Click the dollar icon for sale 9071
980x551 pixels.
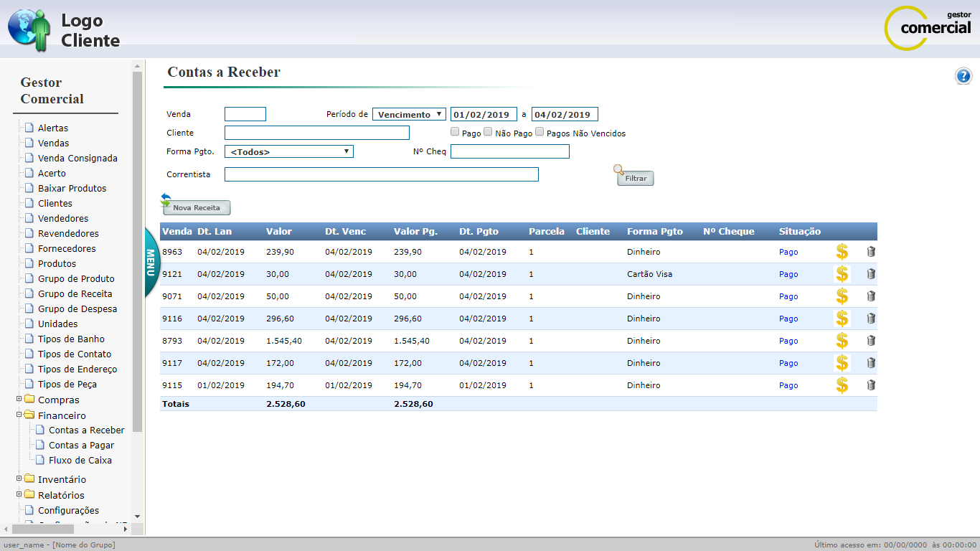pos(842,296)
